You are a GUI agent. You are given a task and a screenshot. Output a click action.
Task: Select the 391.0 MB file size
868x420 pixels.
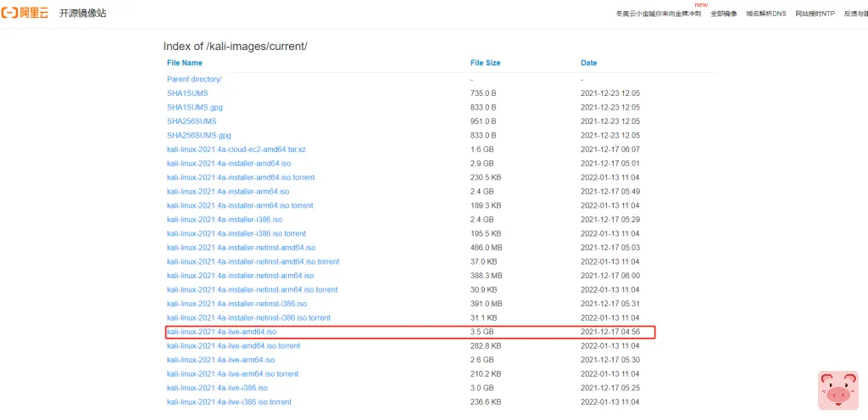[x=486, y=304]
